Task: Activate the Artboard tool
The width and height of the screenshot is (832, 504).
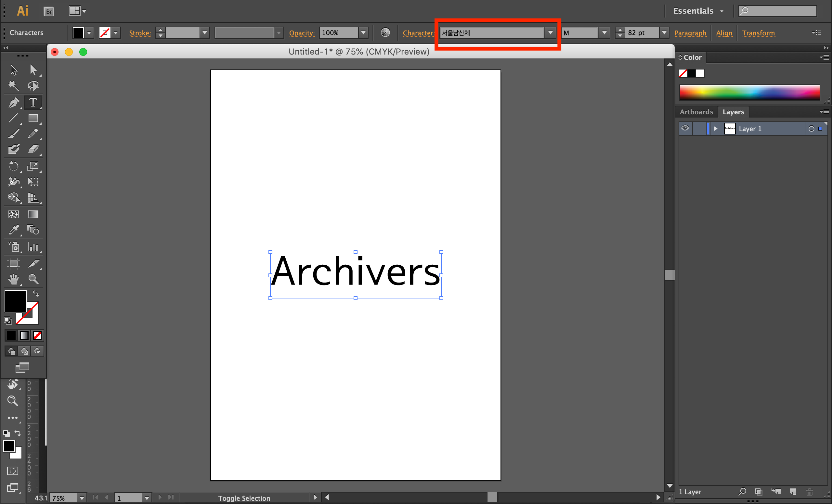Action: (14, 263)
